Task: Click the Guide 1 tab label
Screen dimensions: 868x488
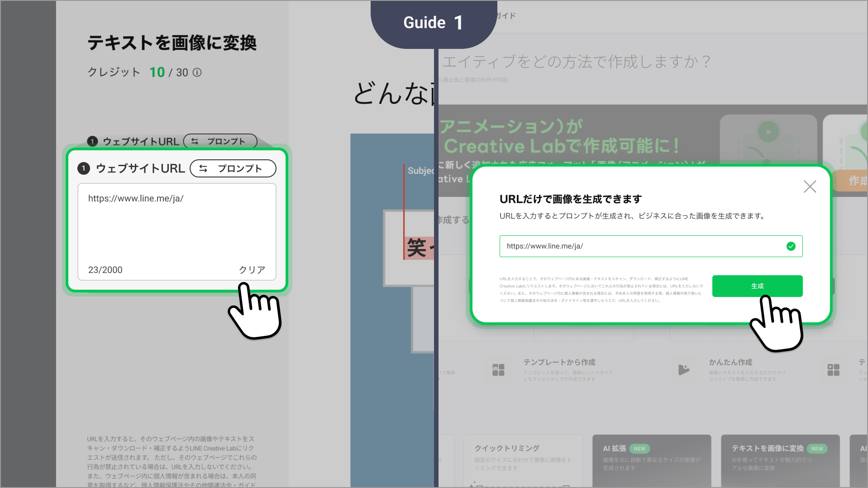Action: [x=433, y=23]
